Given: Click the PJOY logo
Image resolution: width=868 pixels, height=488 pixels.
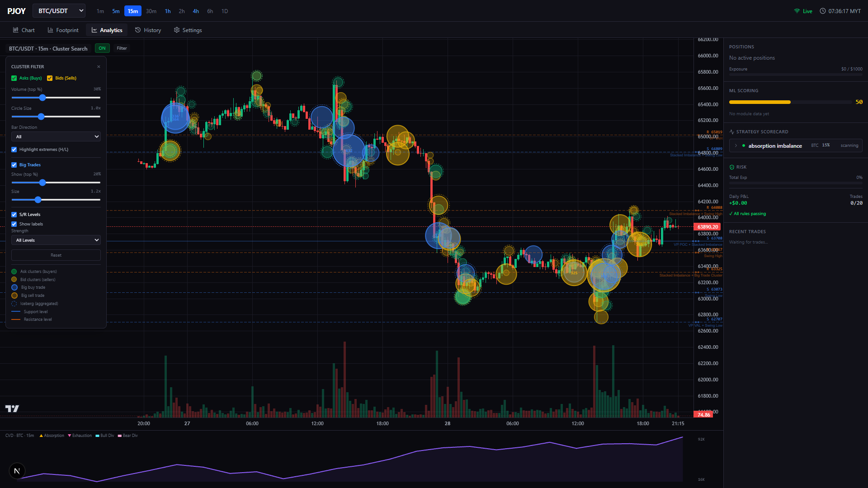Looking at the screenshot, I should (16, 11).
